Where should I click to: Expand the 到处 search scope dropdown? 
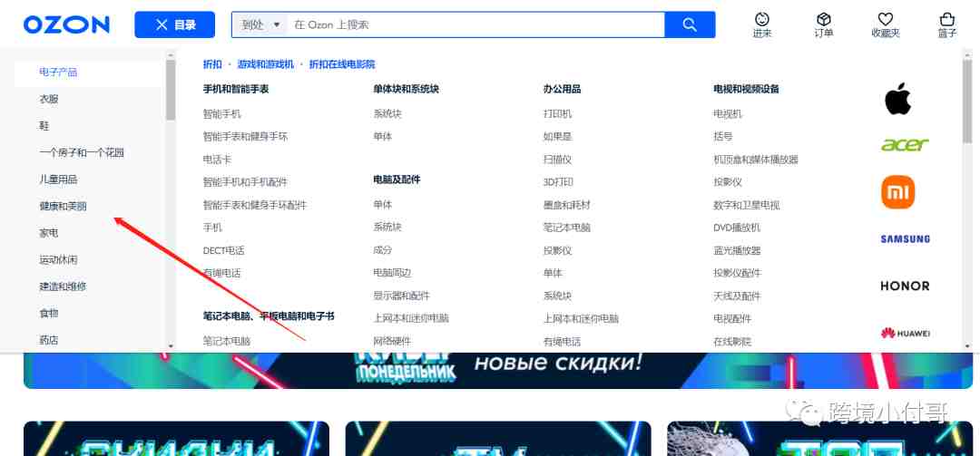(260, 24)
